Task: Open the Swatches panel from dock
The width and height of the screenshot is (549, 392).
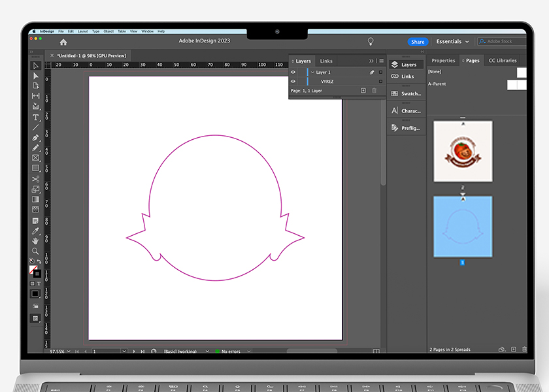Action: 406,93
